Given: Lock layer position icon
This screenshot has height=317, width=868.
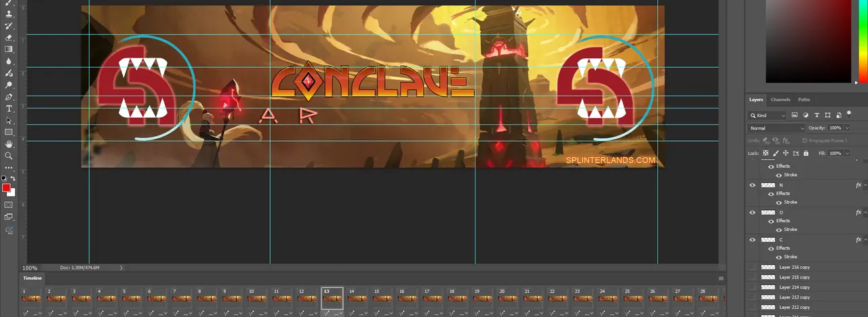Looking at the screenshot, I should 785,154.
